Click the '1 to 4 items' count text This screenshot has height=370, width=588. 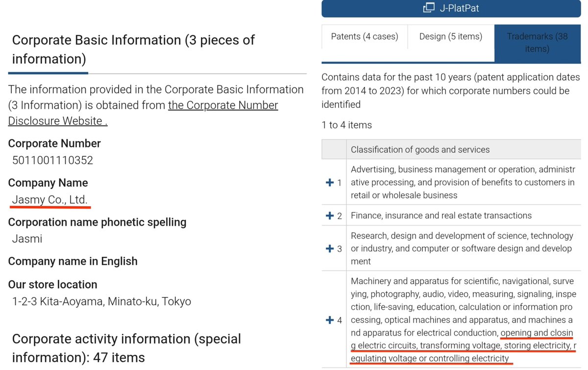(347, 125)
